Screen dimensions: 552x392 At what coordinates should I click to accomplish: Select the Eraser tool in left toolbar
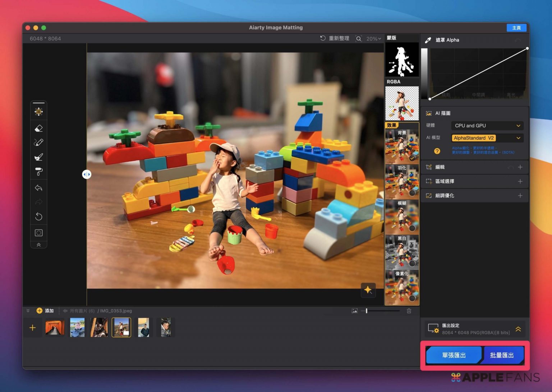tap(39, 128)
